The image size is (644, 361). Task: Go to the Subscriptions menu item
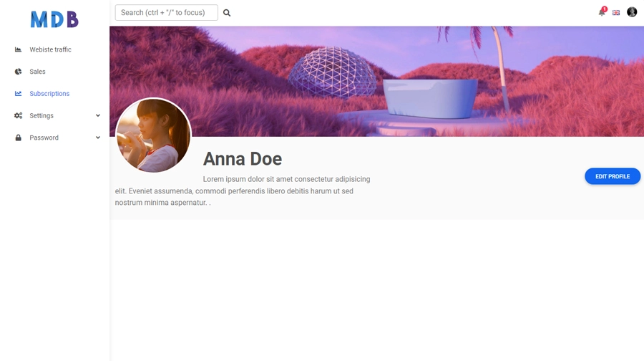pos(49,94)
